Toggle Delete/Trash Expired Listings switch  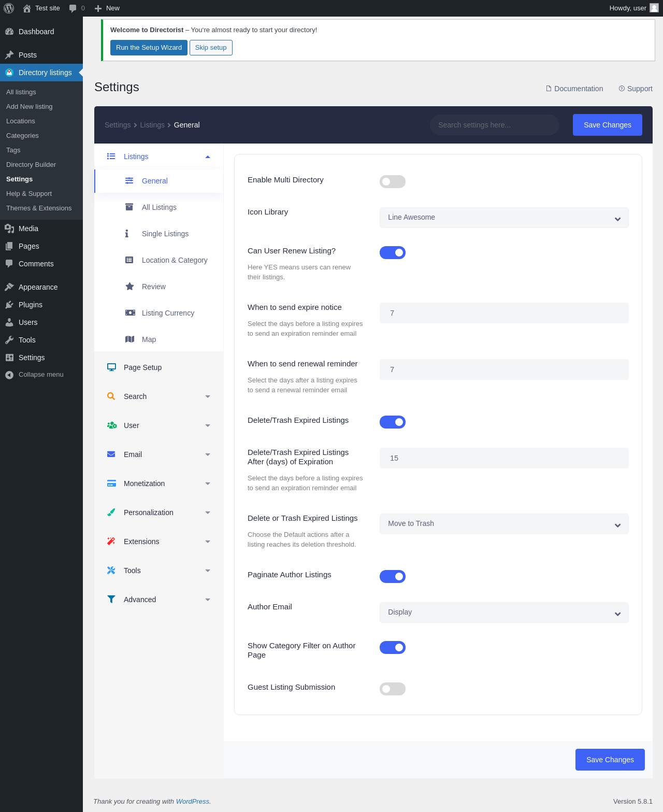(393, 422)
